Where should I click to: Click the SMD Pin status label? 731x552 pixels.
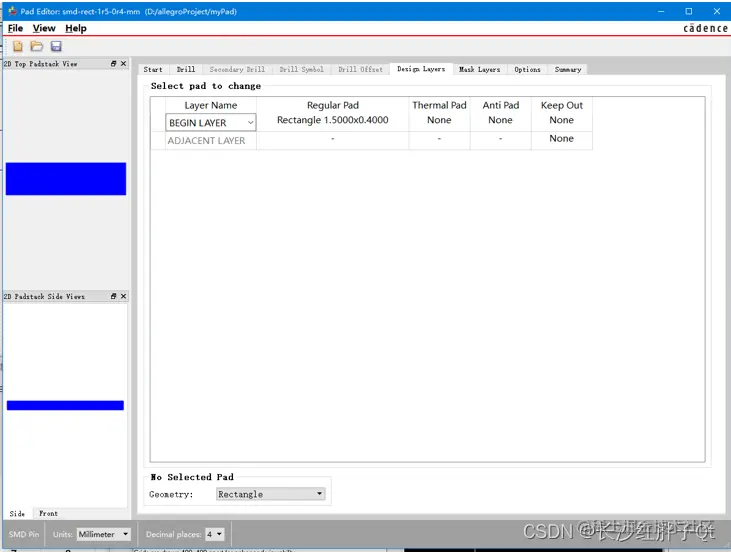click(24, 534)
